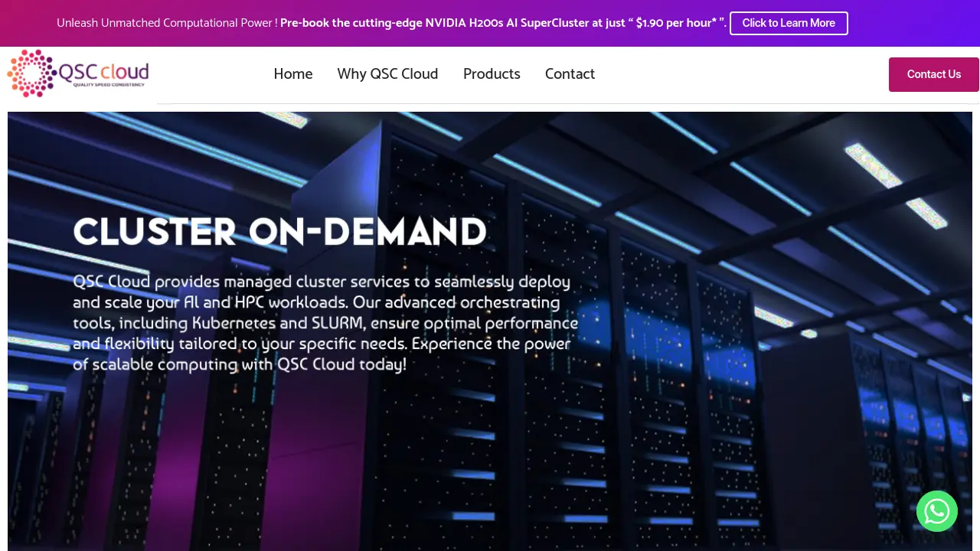Click the QSC Cloud logo
This screenshot has width=980, height=551.
tap(78, 73)
